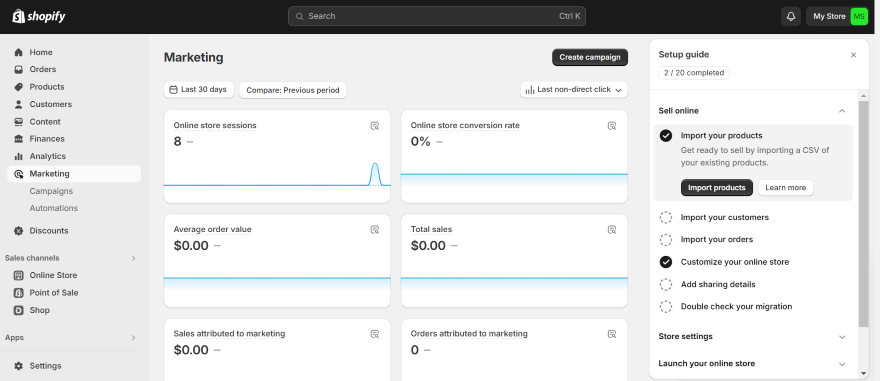
Task: Expand the Store settings section
Action: click(842, 337)
